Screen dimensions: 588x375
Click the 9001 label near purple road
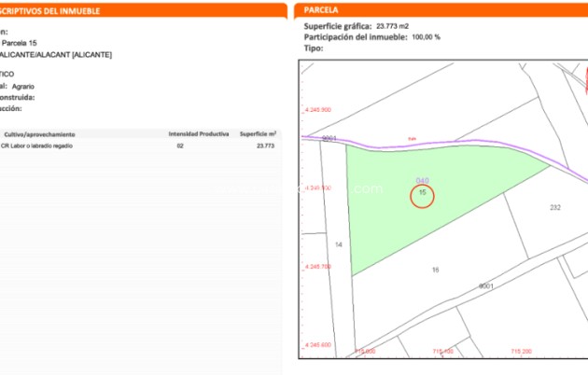point(329,138)
